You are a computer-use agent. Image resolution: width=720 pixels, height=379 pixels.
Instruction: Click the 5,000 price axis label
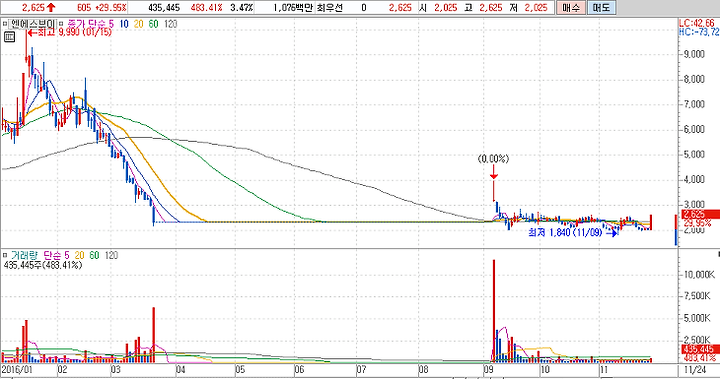(x=694, y=154)
